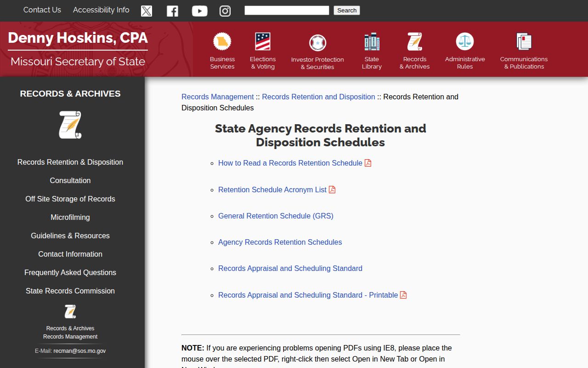Open Retention Schedule Acronym List link
Screen dimensions: 588x368
272,190
